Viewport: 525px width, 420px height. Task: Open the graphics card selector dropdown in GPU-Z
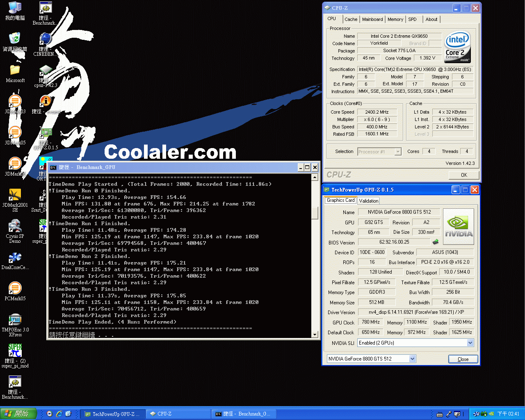[x=413, y=359]
